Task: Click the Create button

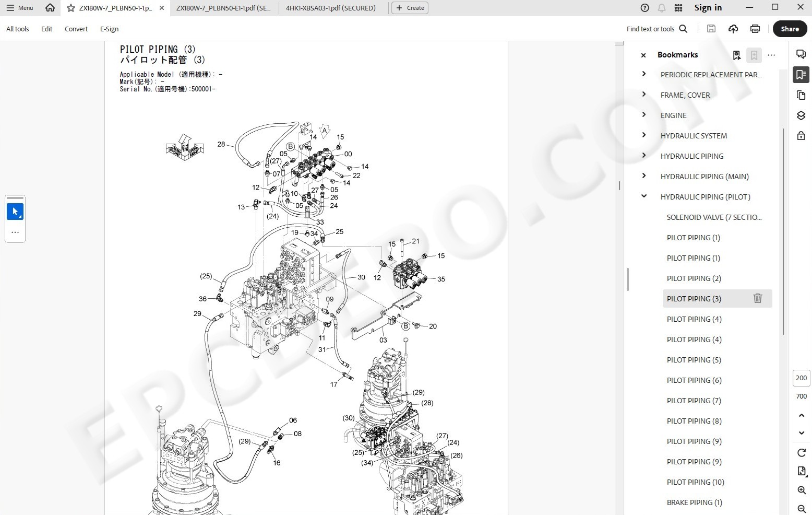Action: pos(410,8)
